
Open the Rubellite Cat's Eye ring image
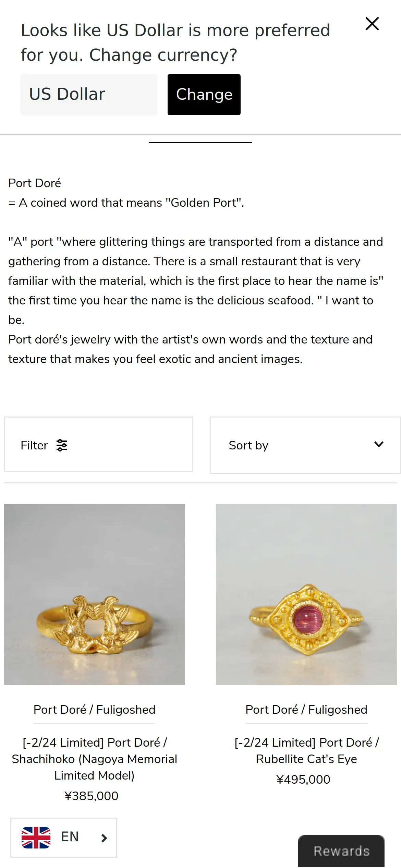pyautogui.click(x=306, y=594)
